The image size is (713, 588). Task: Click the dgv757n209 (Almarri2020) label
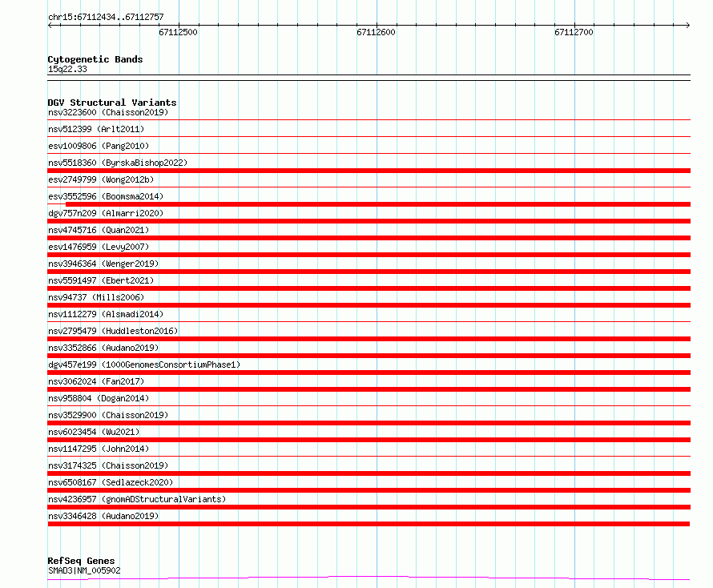pos(106,213)
